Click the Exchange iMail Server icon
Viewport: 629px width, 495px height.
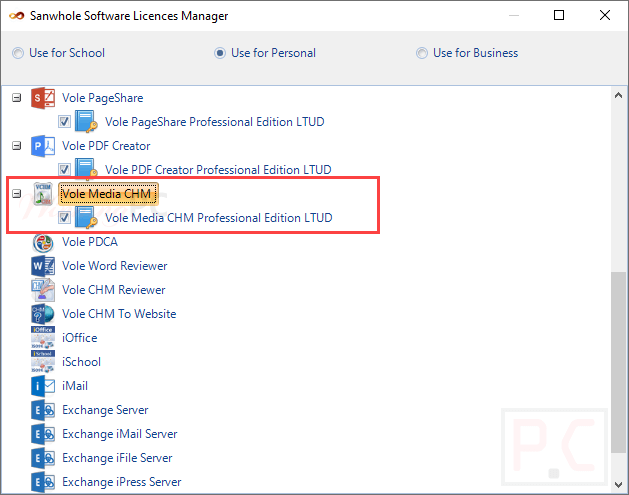43,434
